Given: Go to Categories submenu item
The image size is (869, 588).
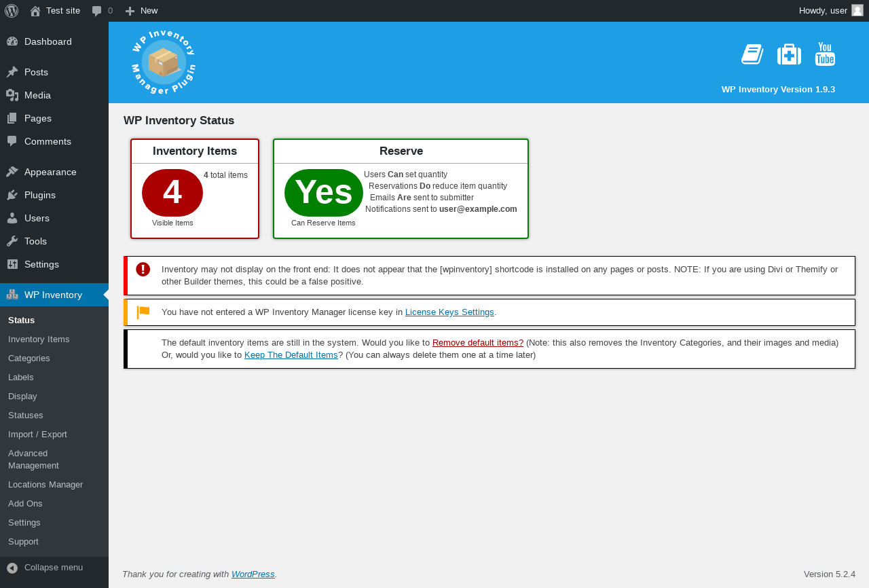Looking at the screenshot, I should point(29,358).
